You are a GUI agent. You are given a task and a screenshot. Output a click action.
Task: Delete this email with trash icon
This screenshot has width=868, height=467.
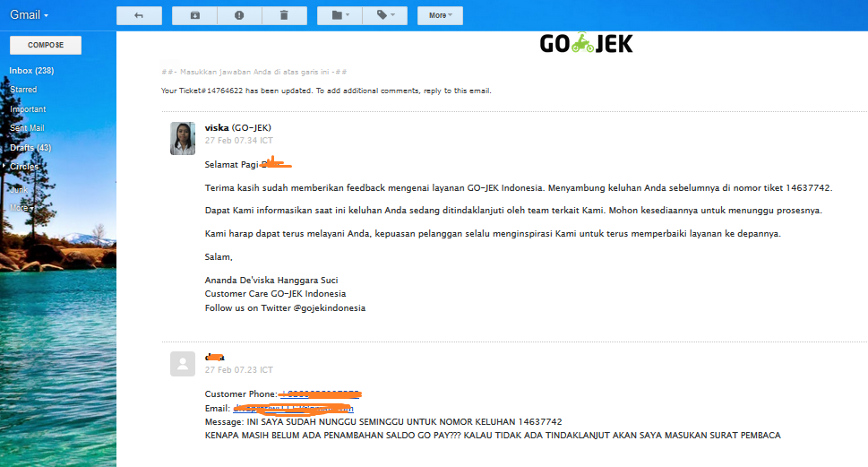[284, 15]
